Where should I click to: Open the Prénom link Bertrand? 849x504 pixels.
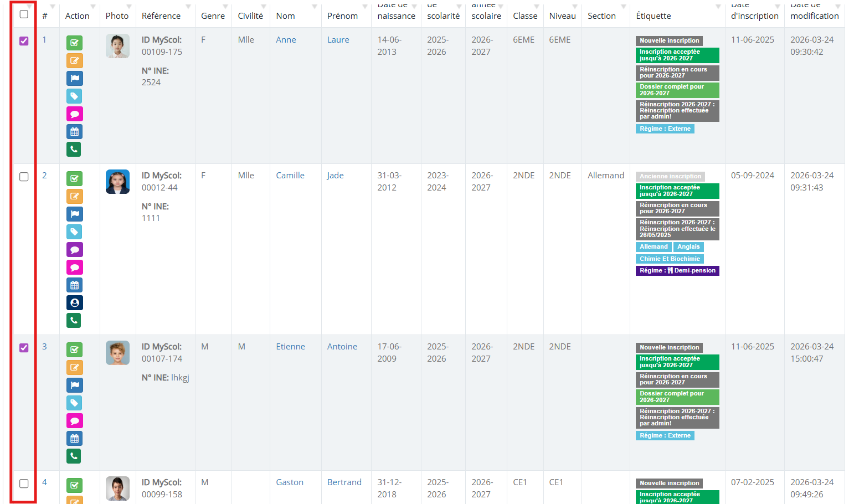(x=344, y=482)
